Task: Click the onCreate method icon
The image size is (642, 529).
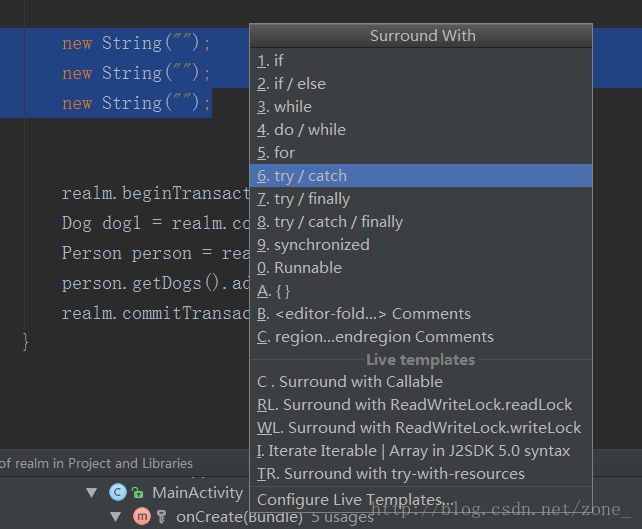Action: [142, 516]
